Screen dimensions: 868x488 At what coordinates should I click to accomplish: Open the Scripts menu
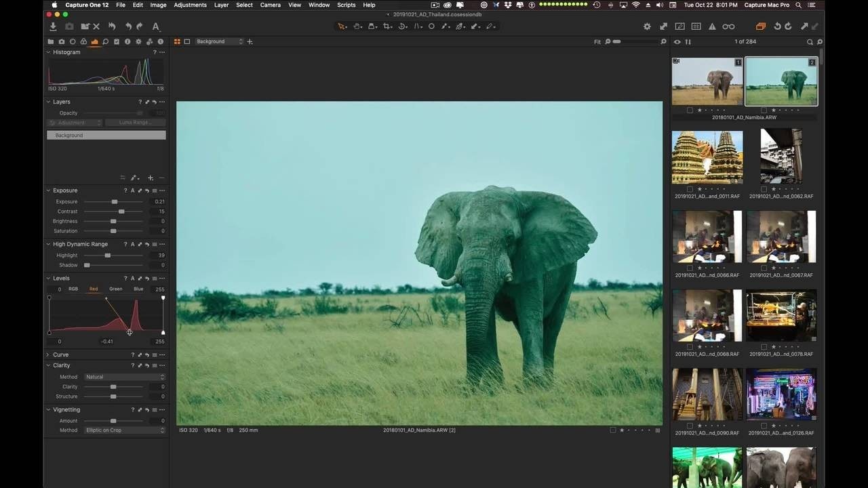coord(346,5)
